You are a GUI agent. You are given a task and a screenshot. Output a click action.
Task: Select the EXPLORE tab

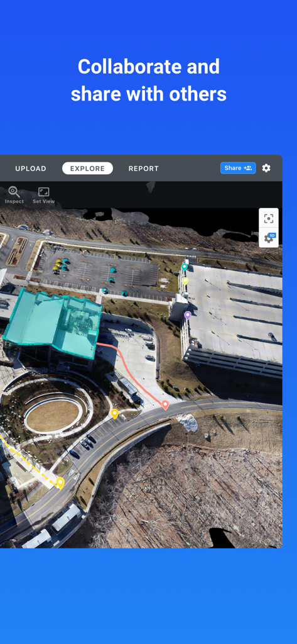[x=87, y=169]
